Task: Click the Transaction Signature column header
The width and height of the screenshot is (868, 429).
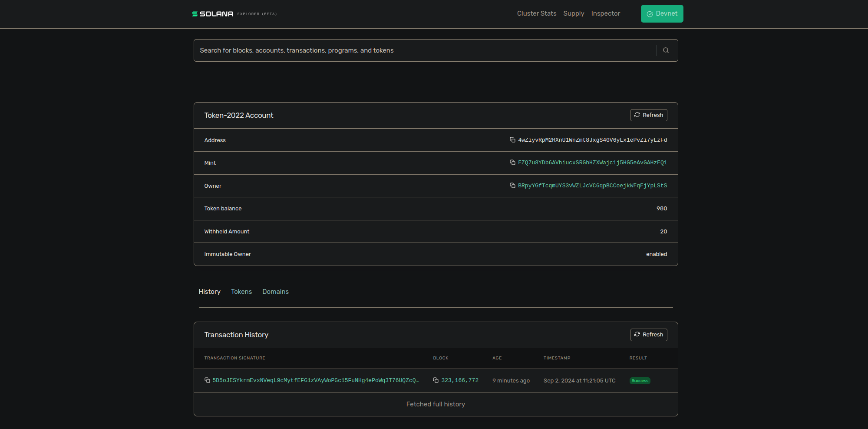Action: pos(234,358)
